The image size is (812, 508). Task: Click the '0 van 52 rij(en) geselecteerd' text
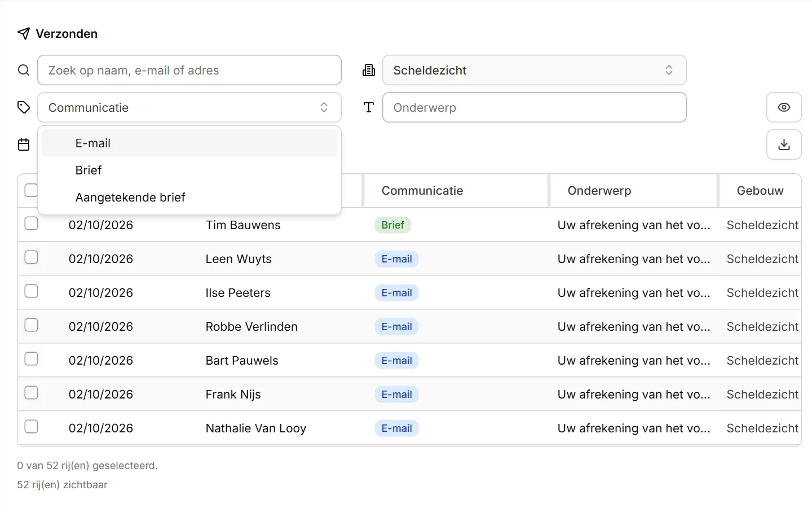point(87,466)
